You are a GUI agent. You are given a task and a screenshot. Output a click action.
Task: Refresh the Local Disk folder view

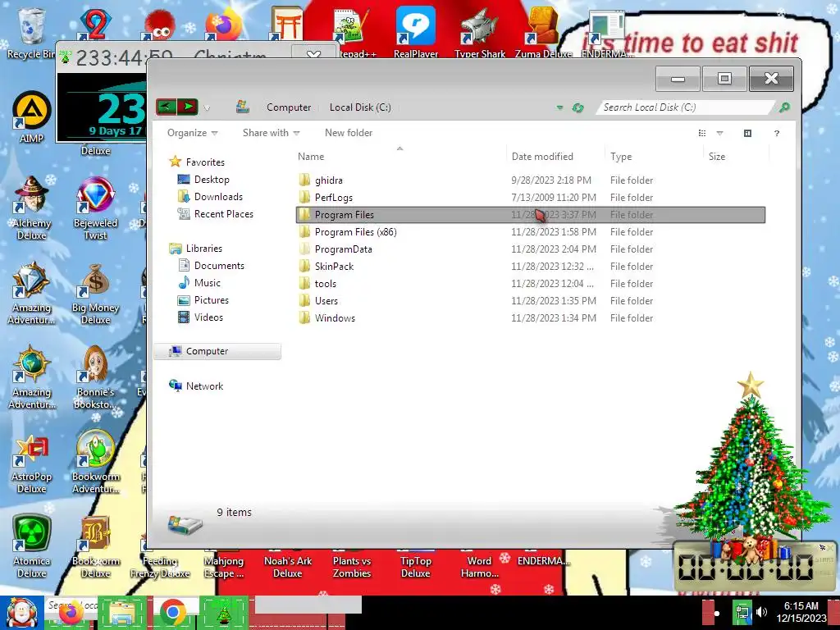(577, 107)
